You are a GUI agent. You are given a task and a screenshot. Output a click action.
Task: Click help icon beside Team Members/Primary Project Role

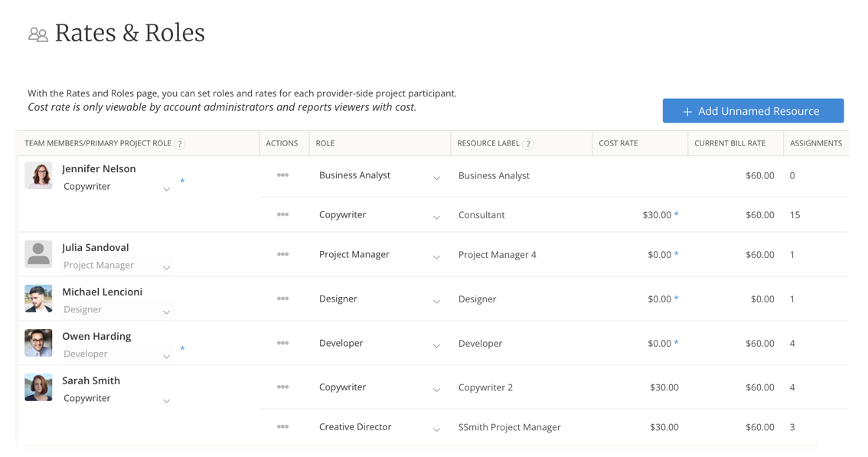point(179,144)
